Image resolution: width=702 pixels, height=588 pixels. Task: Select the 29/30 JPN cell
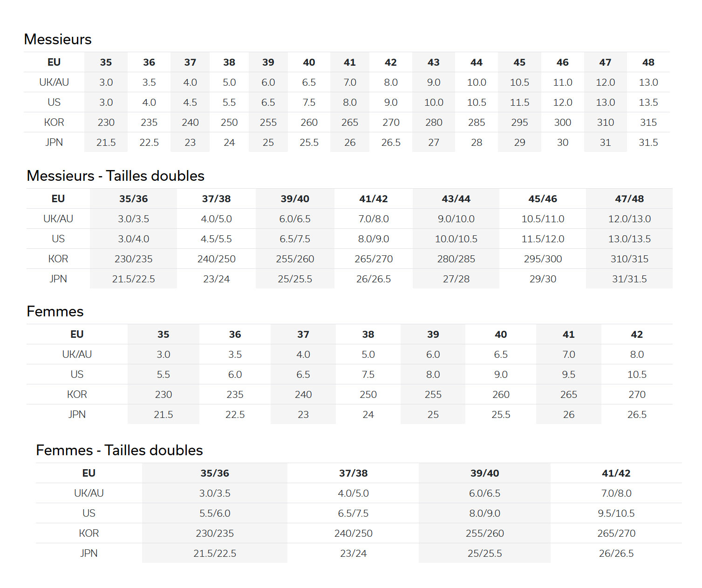543,279
